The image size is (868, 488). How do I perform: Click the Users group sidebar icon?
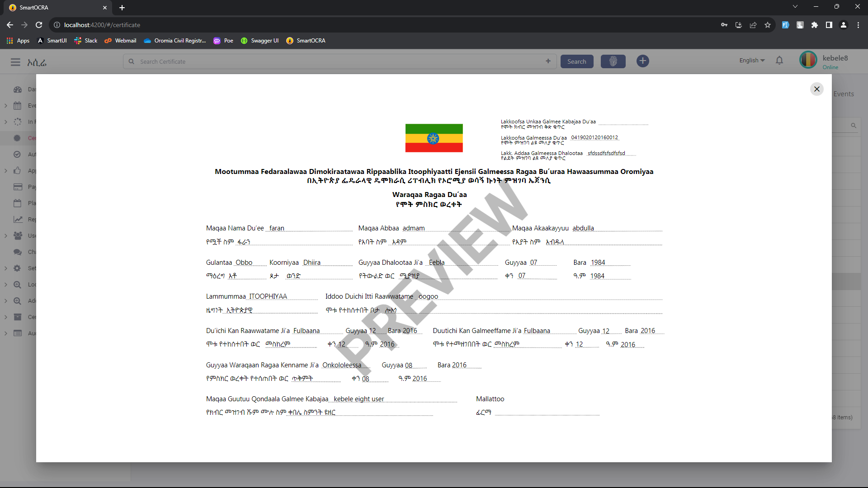(17, 236)
